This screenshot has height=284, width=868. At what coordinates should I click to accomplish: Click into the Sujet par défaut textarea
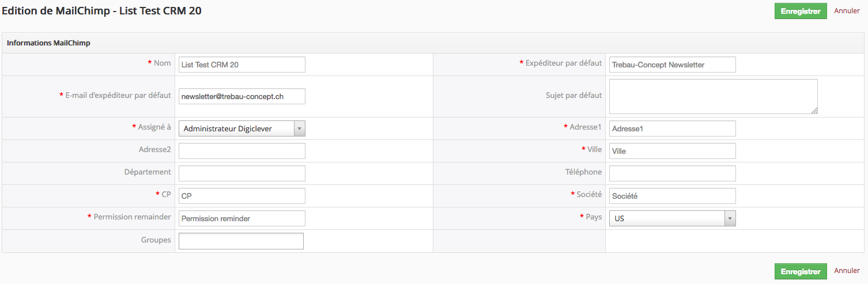click(713, 96)
